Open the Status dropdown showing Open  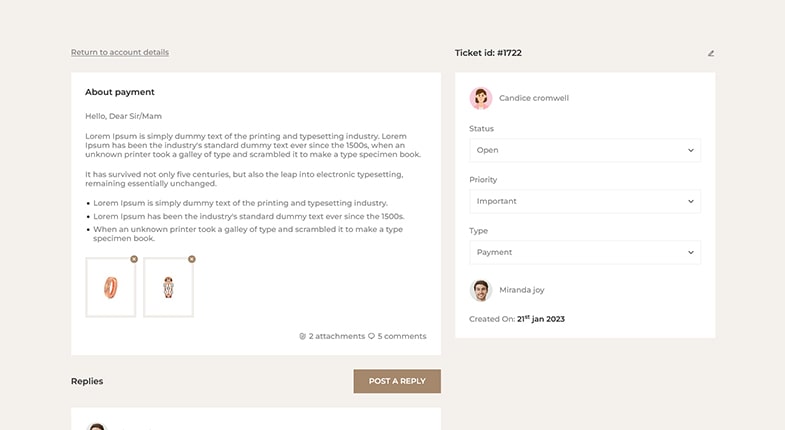pos(585,150)
